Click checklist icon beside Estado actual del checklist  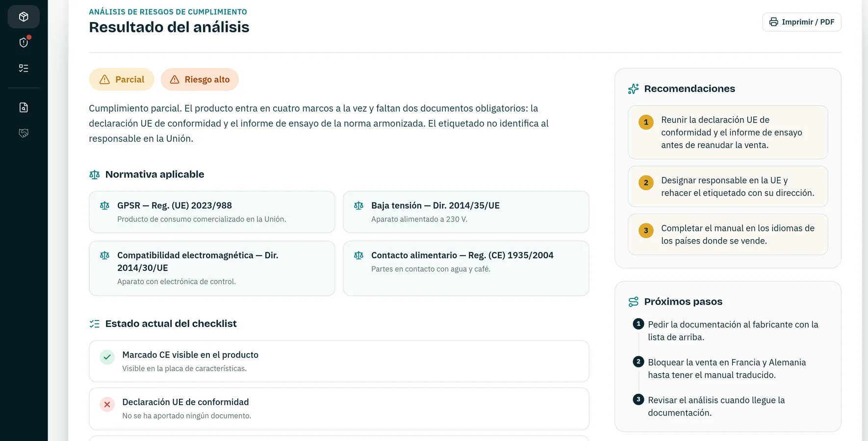pos(95,324)
